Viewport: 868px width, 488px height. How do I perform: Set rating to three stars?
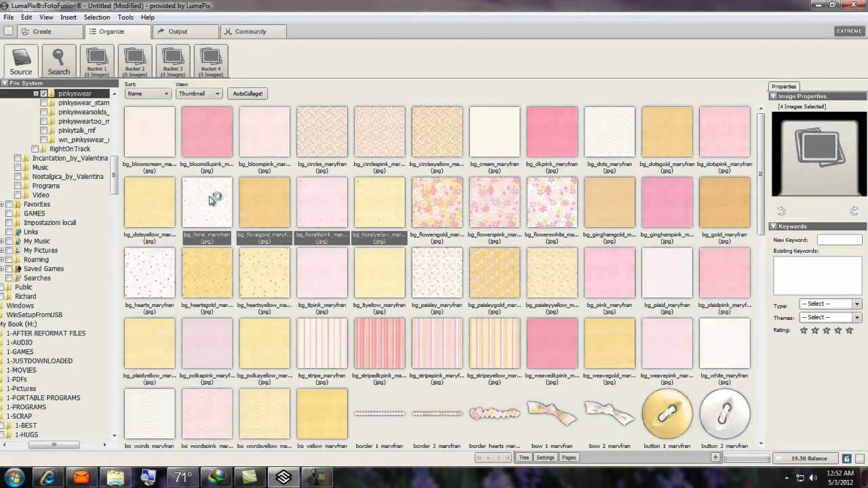click(827, 331)
